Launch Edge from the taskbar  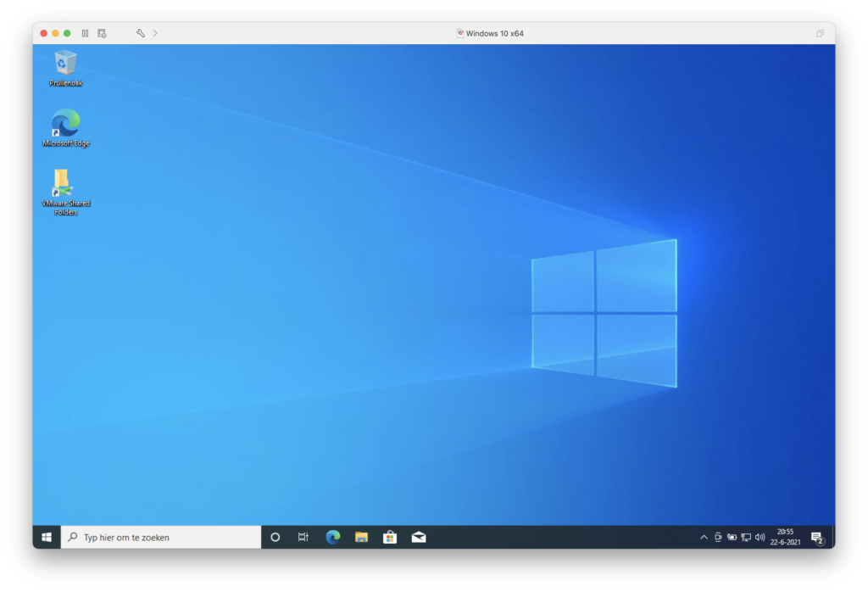(332, 537)
